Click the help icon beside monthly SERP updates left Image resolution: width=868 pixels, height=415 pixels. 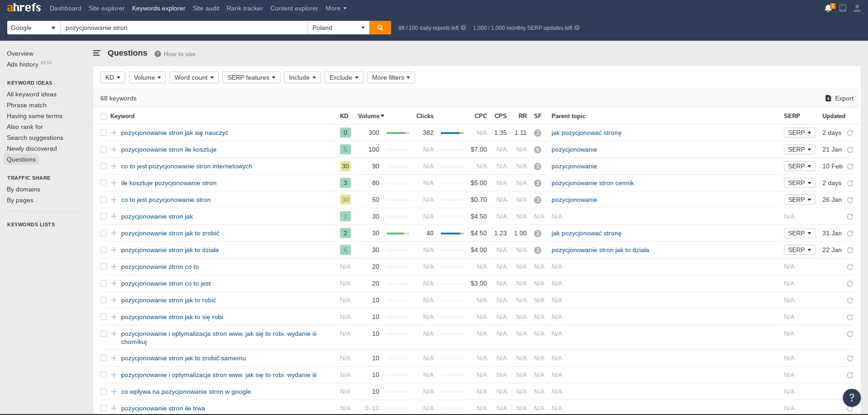(x=577, y=28)
